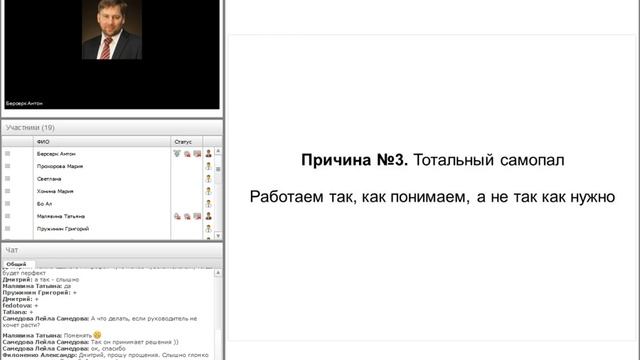Tick the checkbox next to Светлана
This screenshot has height=360, width=640.
click(x=7, y=178)
